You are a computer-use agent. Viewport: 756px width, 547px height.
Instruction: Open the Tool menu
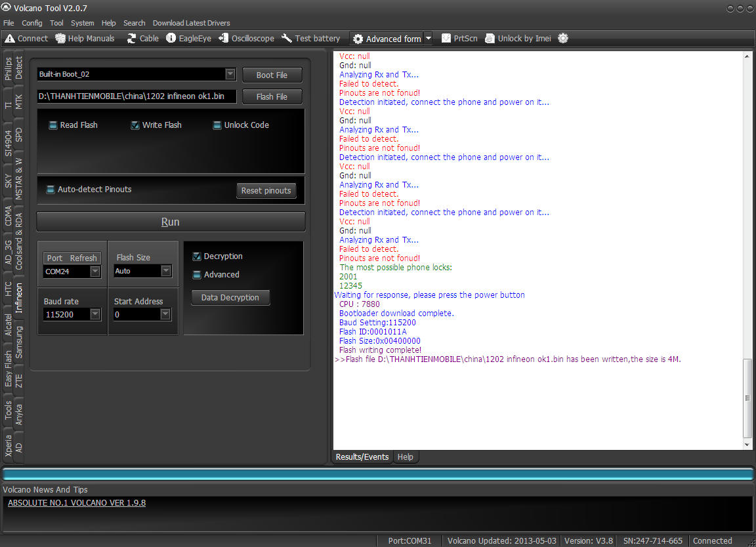click(x=56, y=23)
